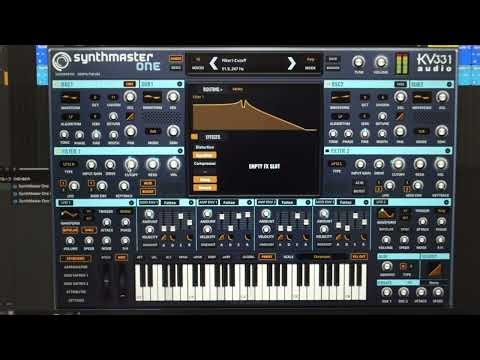The image size is (480, 360).
Task: Toggle the Effects section power switch
Action: coord(195,137)
